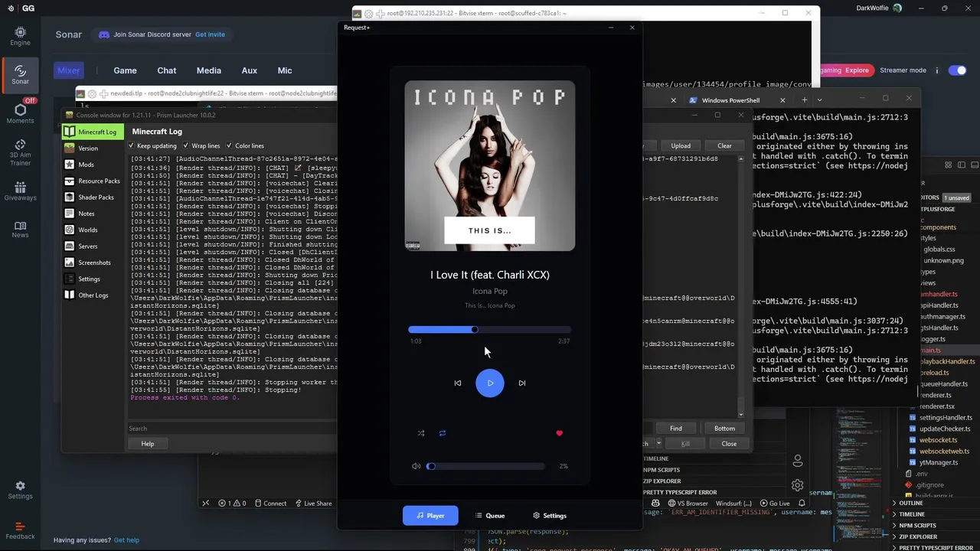Open a new PowerShell tab with plus

coord(804,100)
